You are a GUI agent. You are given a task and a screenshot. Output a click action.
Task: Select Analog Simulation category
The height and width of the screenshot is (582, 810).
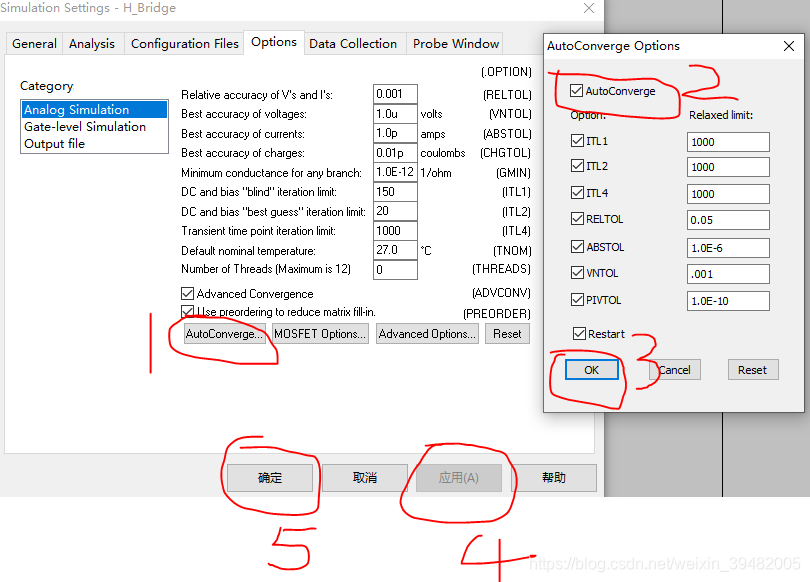tap(95, 109)
